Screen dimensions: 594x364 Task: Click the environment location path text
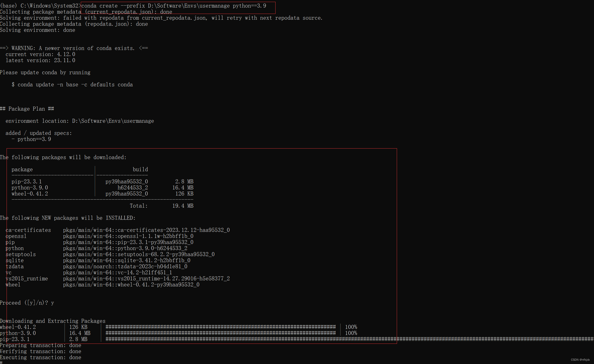(x=113, y=121)
